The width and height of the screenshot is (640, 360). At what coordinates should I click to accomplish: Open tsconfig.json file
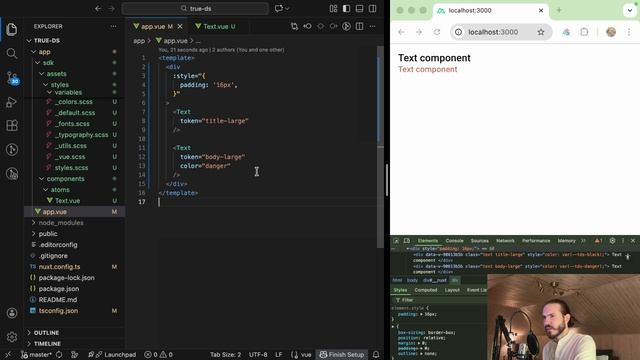pos(58,311)
